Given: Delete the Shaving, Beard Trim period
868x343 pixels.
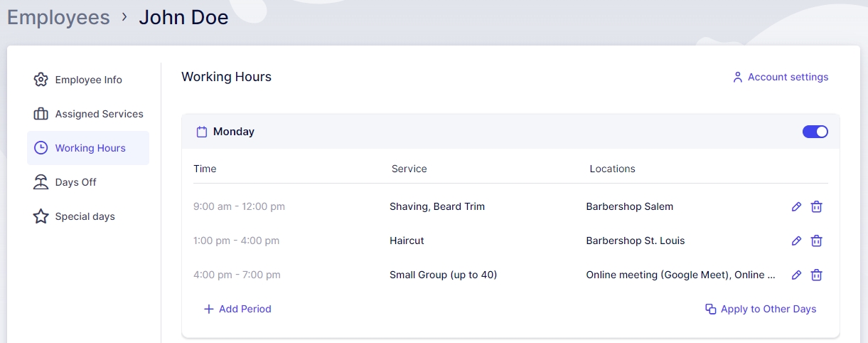Looking at the screenshot, I should point(817,207).
